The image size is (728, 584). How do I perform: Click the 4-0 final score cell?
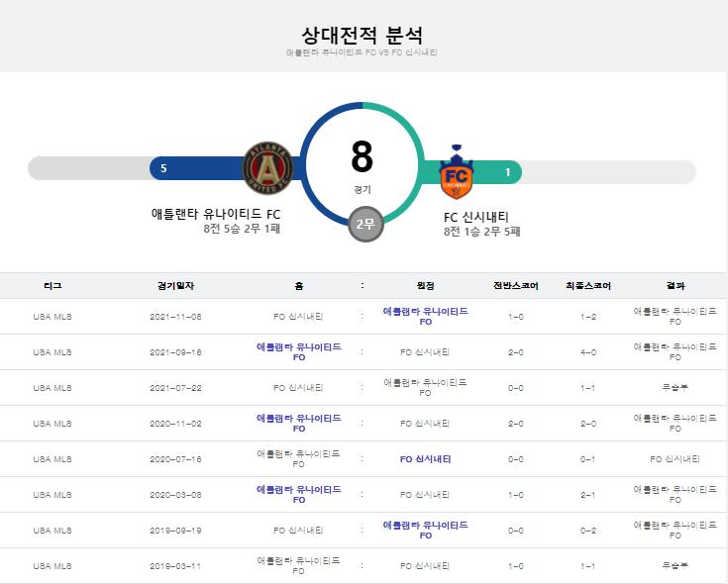coord(587,352)
